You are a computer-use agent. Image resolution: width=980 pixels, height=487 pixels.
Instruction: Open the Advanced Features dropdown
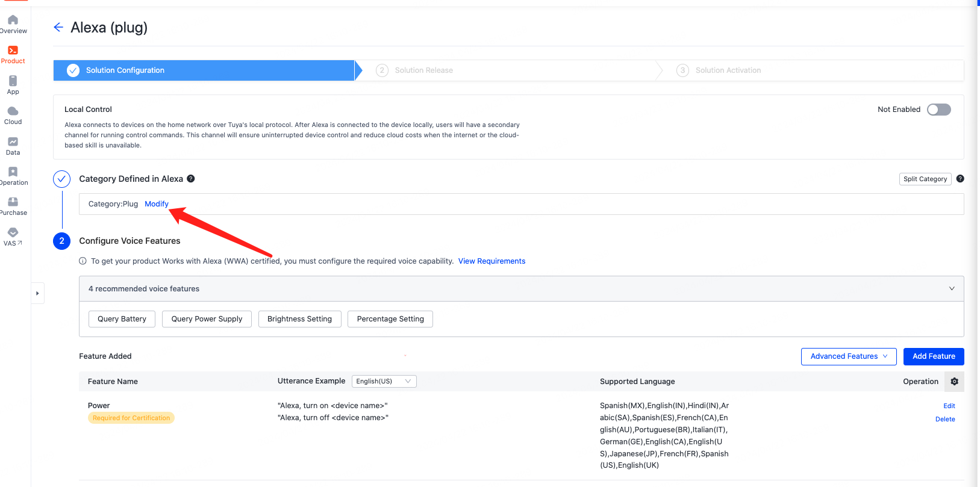(849, 356)
